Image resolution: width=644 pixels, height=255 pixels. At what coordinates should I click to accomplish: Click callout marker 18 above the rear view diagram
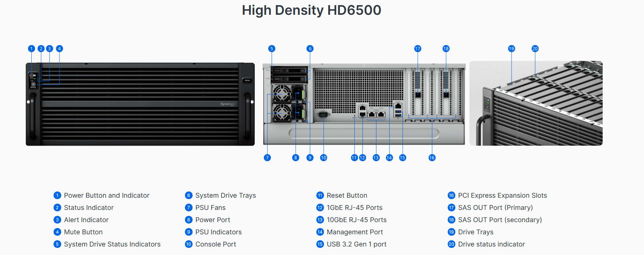click(446, 48)
